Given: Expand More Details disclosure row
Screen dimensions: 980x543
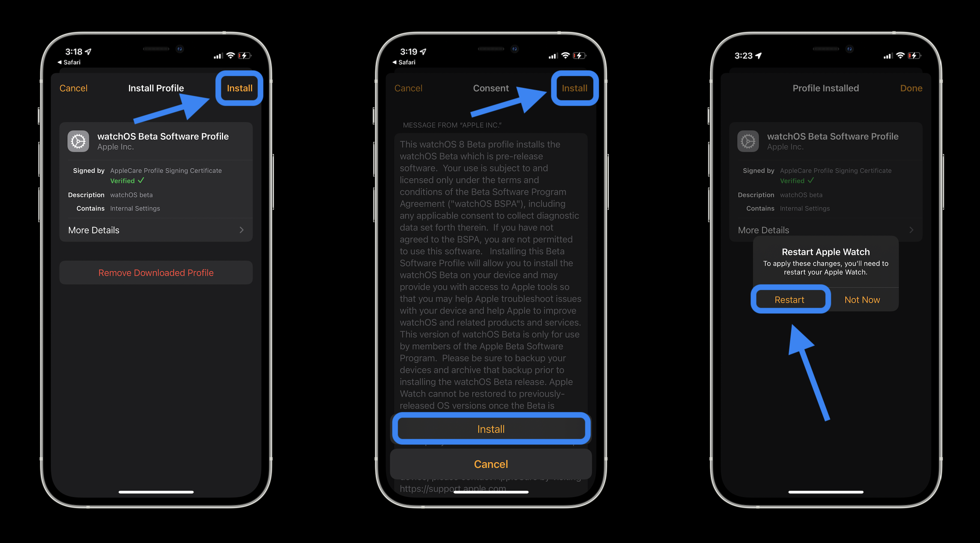Looking at the screenshot, I should click(x=156, y=229).
